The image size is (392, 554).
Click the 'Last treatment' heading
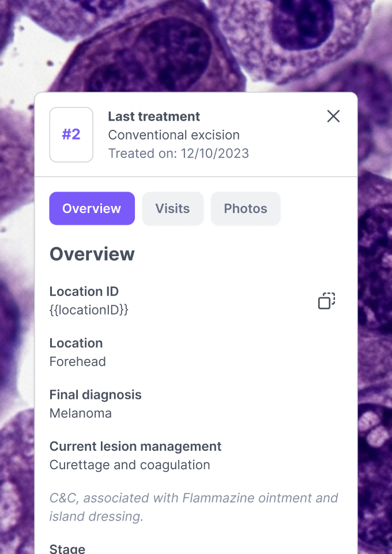[154, 116]
